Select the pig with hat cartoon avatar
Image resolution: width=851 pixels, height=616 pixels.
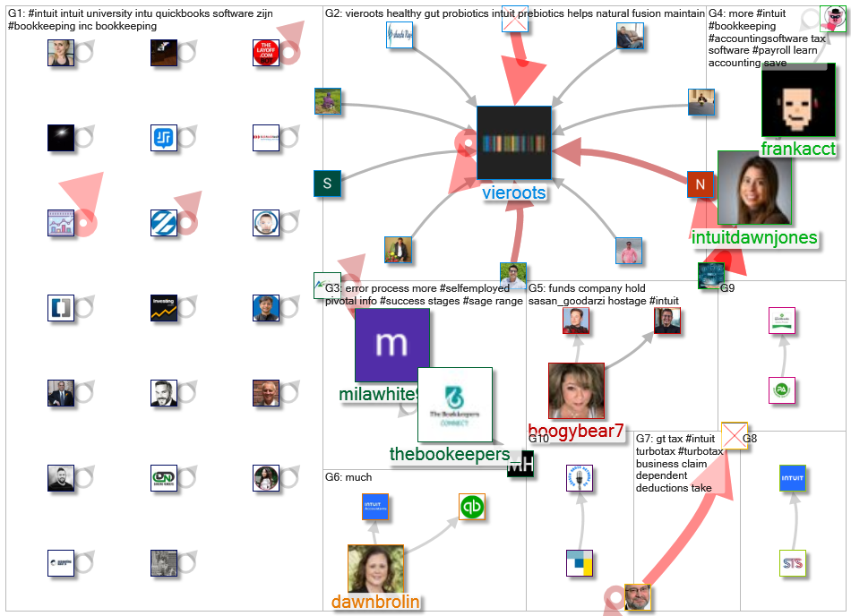[832, 19]
